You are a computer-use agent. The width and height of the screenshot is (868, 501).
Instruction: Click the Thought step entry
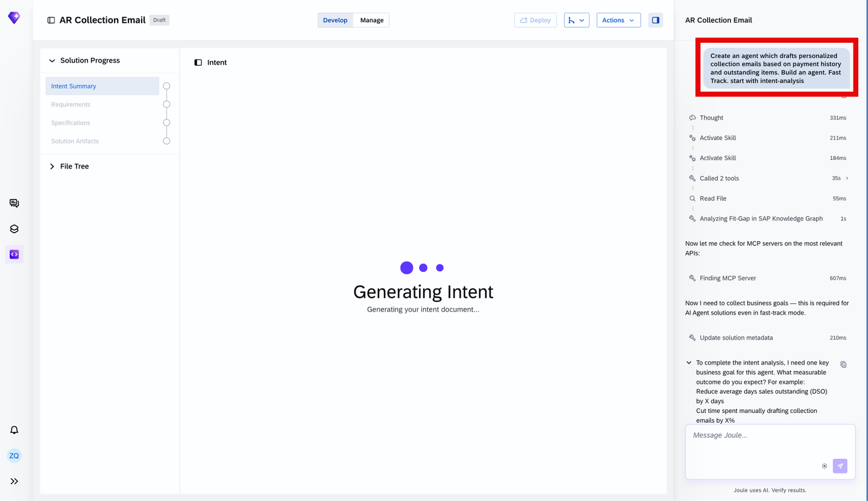768,118
